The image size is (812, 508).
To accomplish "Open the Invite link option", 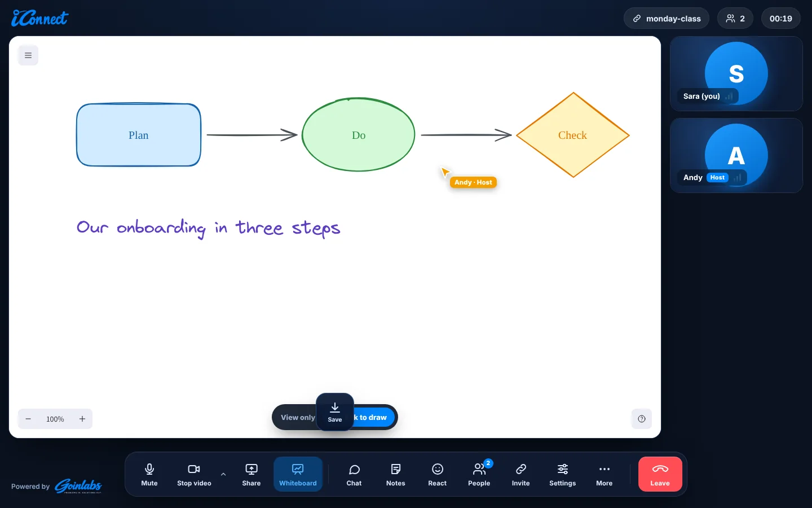I will pyautogui.click(x=521, y=474).
